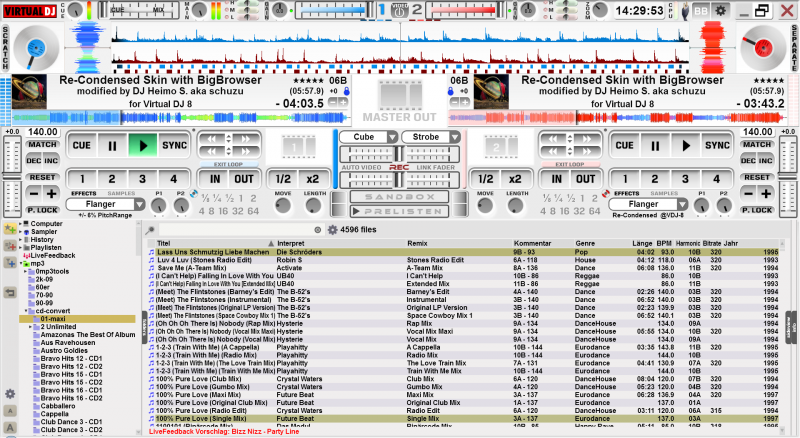Click the blue scratch turntable disc
This screenshot has width=800, height=438.
coord(36,48)
